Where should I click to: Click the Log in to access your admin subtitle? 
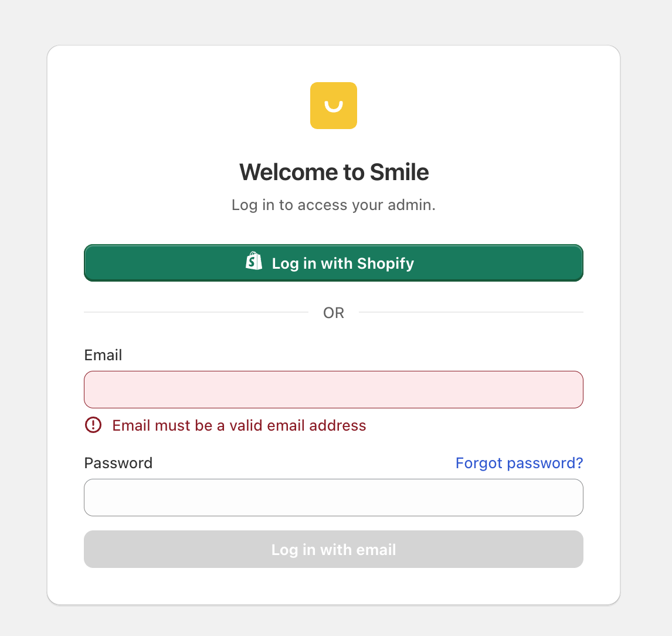point(334,205)
